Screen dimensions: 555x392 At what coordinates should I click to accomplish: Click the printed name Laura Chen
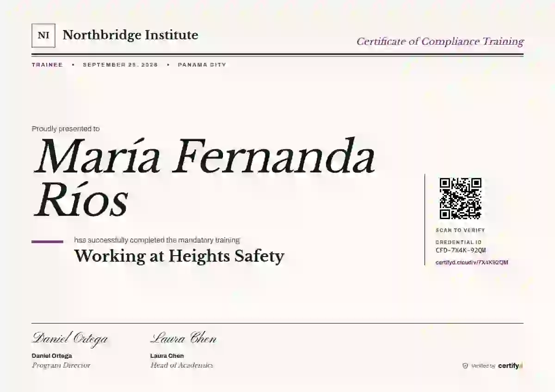(167, 356)
